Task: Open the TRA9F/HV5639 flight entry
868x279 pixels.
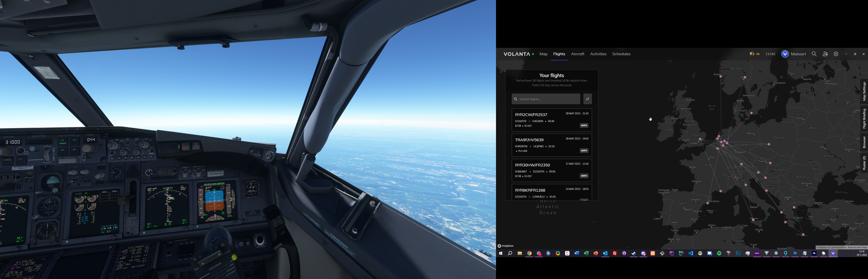Action: 551,145
